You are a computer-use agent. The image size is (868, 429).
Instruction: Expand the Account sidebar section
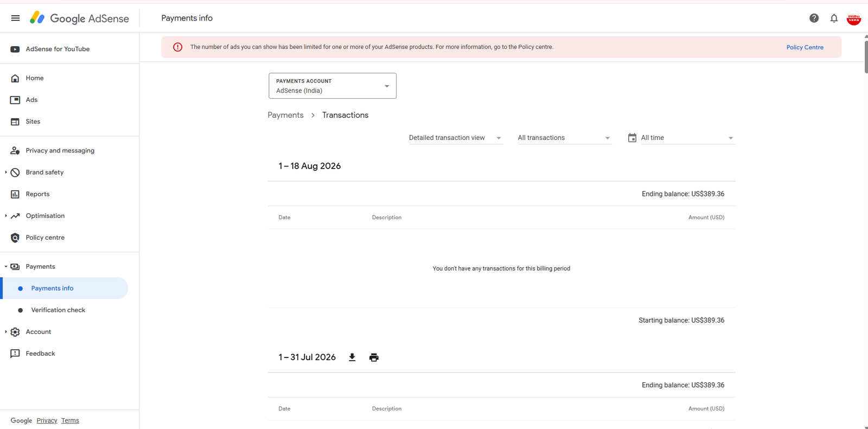(6, 332)
